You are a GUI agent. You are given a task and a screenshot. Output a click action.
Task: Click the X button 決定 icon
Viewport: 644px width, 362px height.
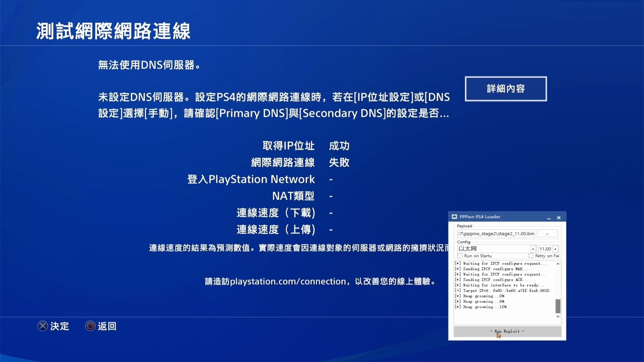(43, 326)
